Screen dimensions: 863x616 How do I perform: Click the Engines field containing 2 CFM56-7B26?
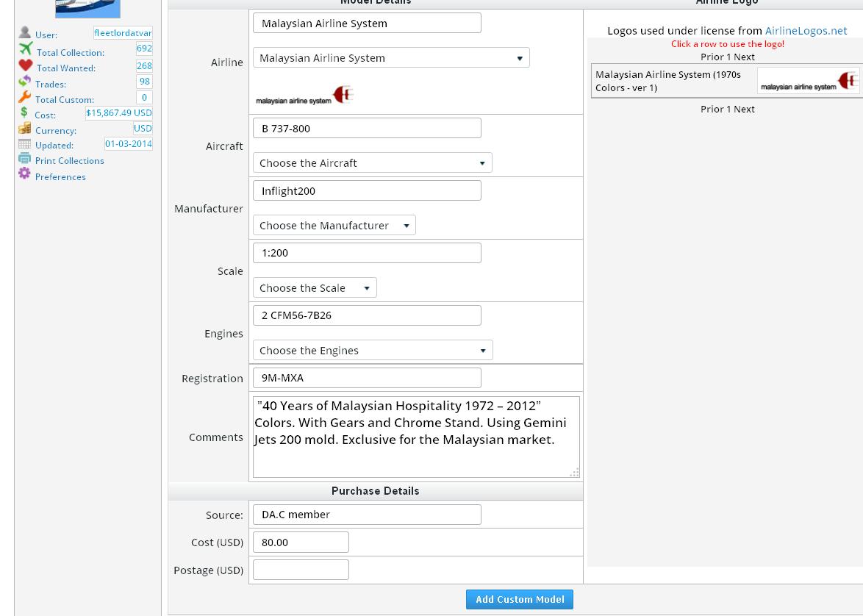tap(367, 315)
